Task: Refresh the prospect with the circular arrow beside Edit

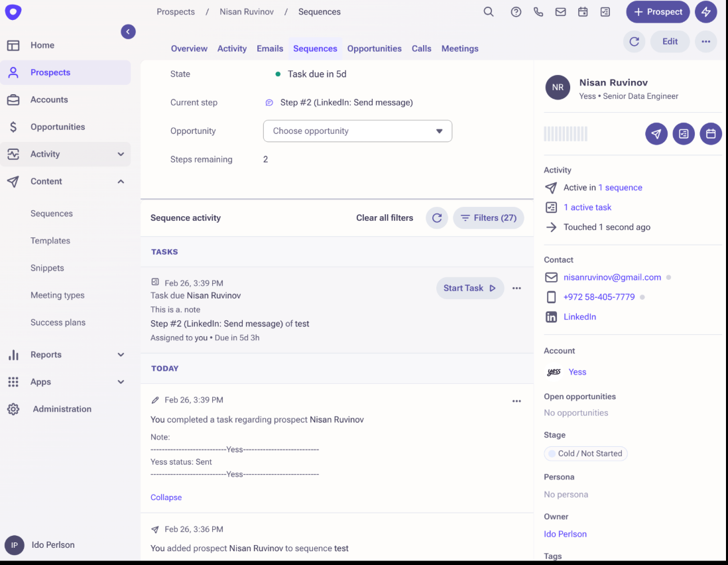Action: [x=635, y=41]
